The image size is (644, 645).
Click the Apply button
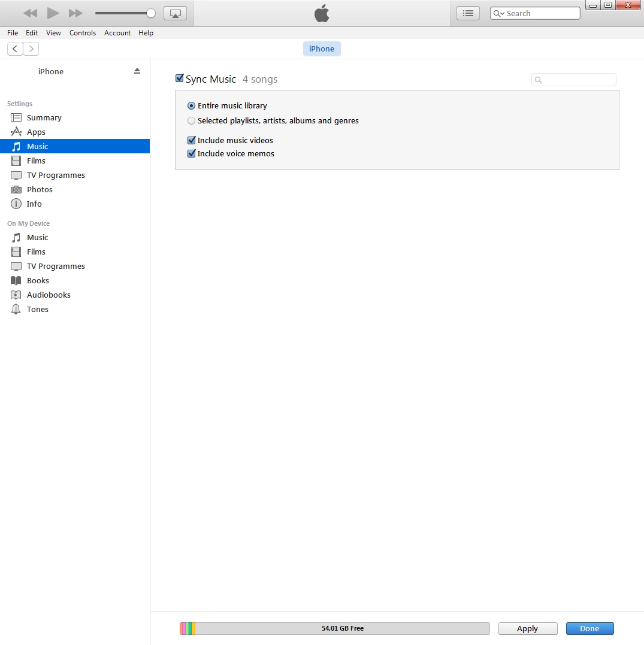(527, 629)
